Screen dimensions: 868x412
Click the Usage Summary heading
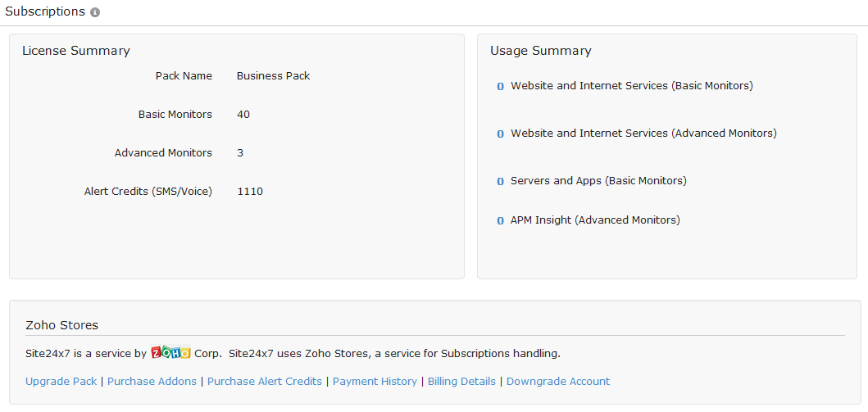tap(541, 51)
